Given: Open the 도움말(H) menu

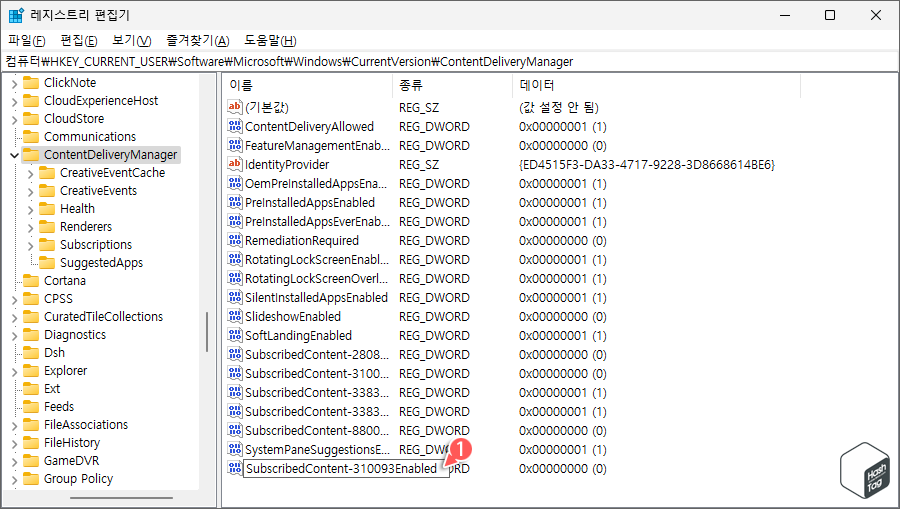Looking at the screenshot, I should 270,40.
